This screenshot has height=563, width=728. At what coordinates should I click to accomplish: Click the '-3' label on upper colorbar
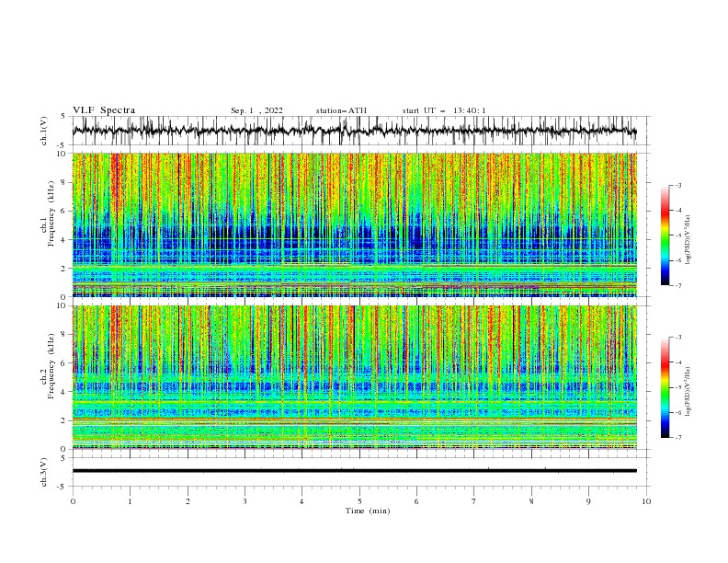pos(677,185)
